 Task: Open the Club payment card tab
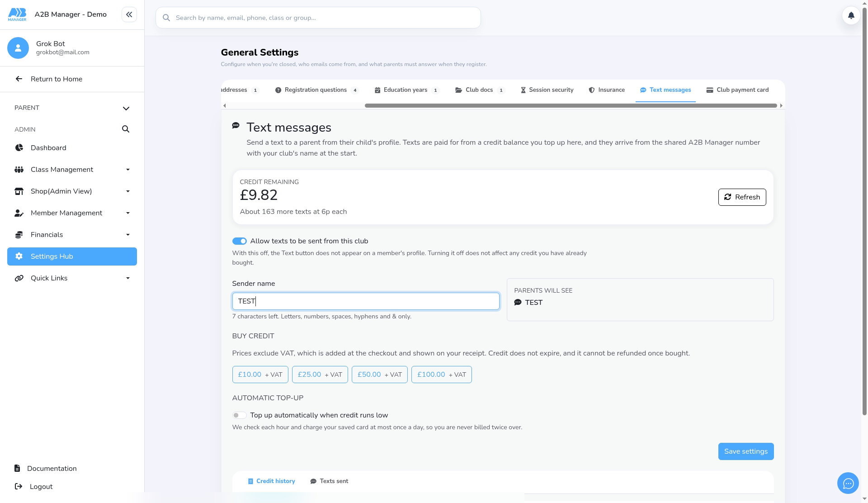coord(737,90)
